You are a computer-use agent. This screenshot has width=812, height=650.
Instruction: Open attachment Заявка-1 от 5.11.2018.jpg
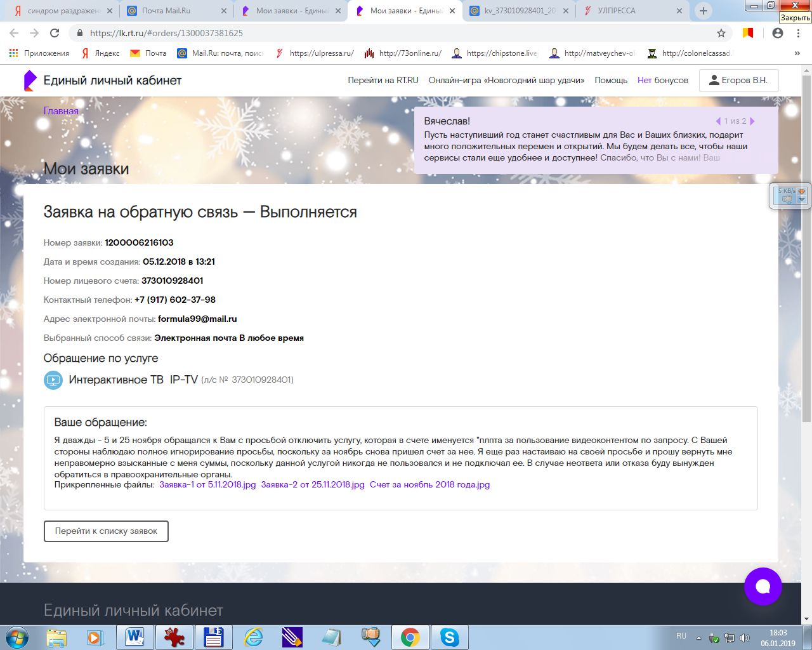pyautogui.click(x=207, y=484)
